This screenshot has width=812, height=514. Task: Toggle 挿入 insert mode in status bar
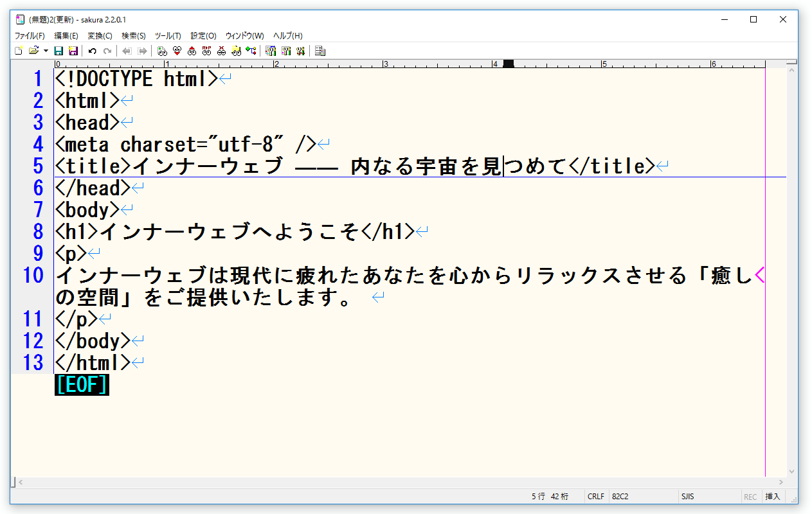[772, 497]
